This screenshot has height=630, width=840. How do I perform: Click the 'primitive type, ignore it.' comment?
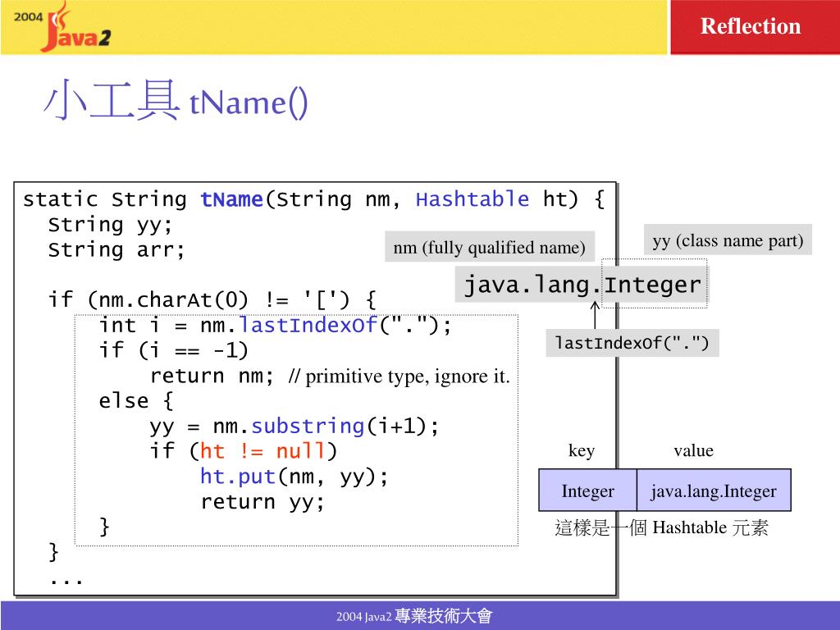click(x=399, y=376)
